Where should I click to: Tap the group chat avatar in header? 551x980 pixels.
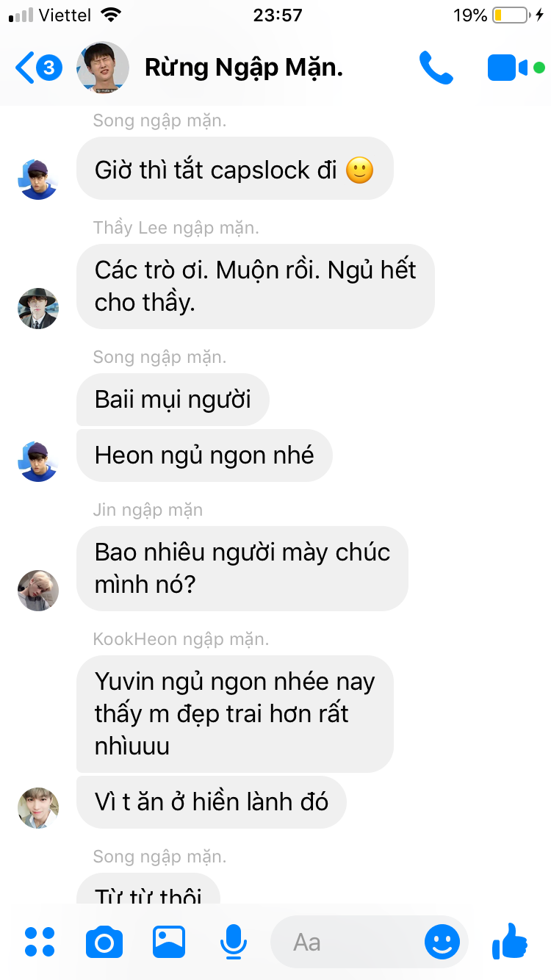(x=103, y=68)
